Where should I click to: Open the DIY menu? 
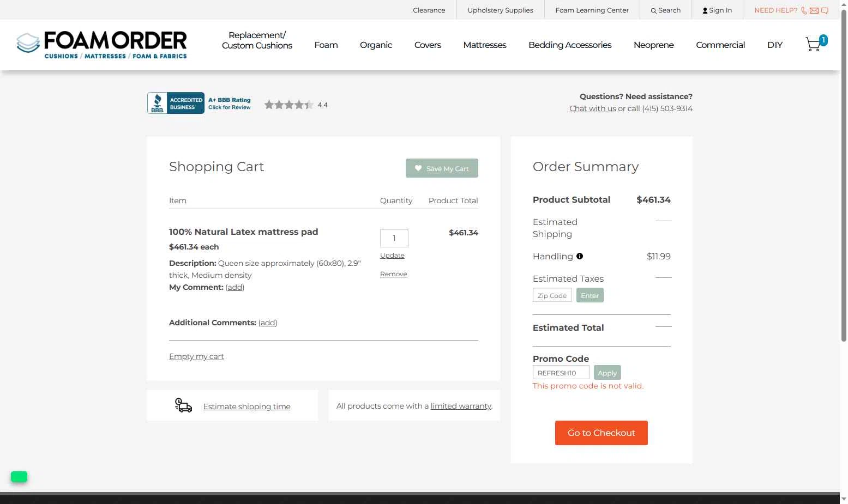point(775,45)
